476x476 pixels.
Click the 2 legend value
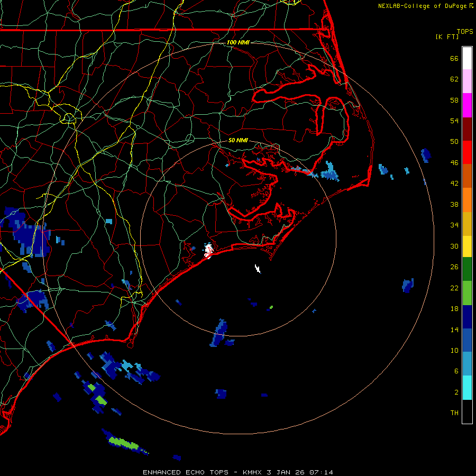pos(456,392)
